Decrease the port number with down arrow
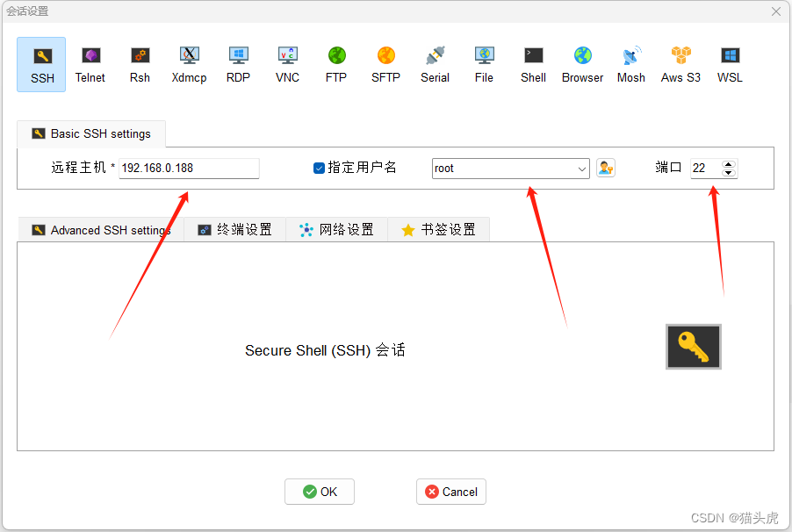Image resolution: width=792 pixels, height=532 pixels. click(x=729, y=173)
